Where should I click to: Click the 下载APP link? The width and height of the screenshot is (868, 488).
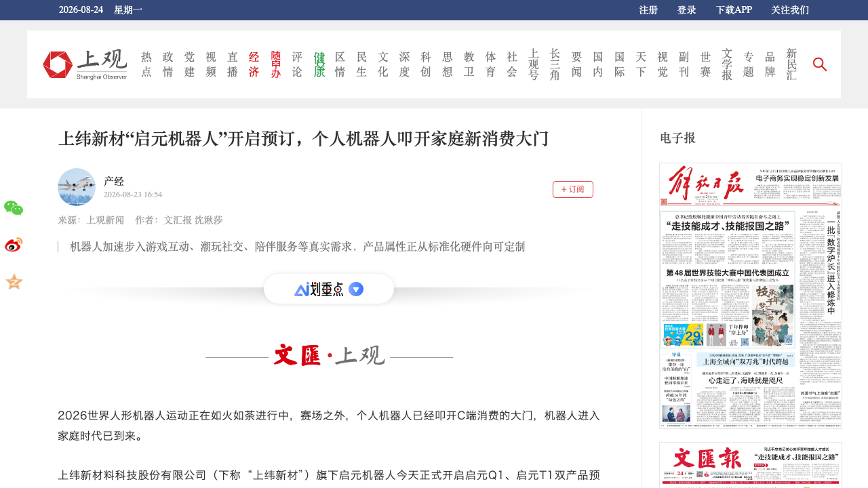pos(734,10)
